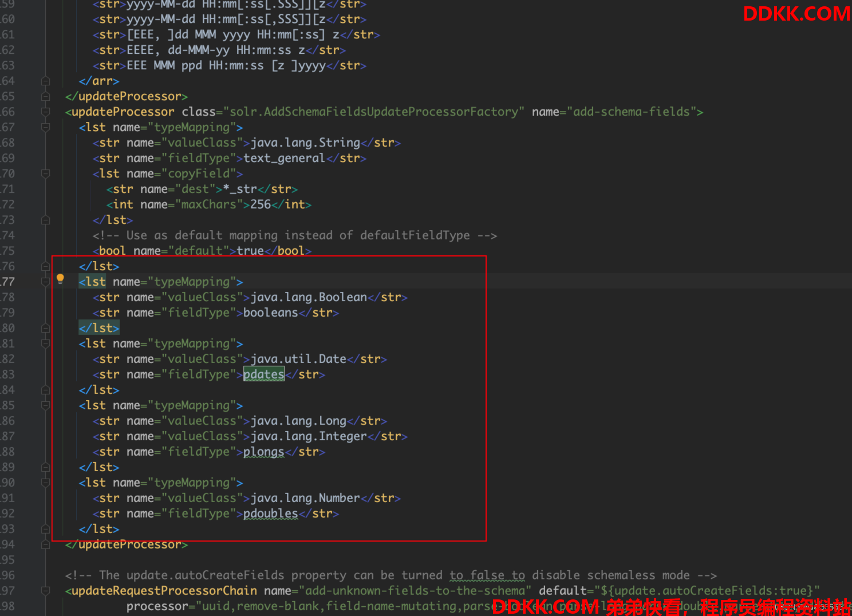Click the text_general field type value

click(x=285, y=158)
